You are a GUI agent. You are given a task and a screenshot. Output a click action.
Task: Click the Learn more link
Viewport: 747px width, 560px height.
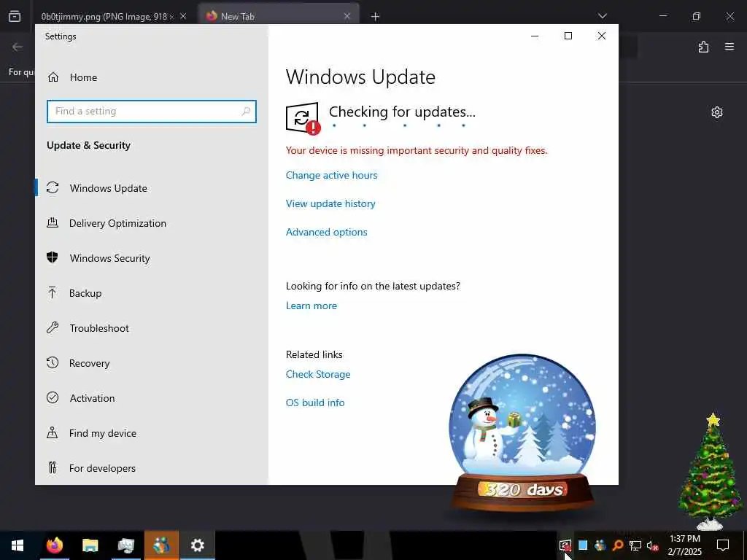pos(311,306)
